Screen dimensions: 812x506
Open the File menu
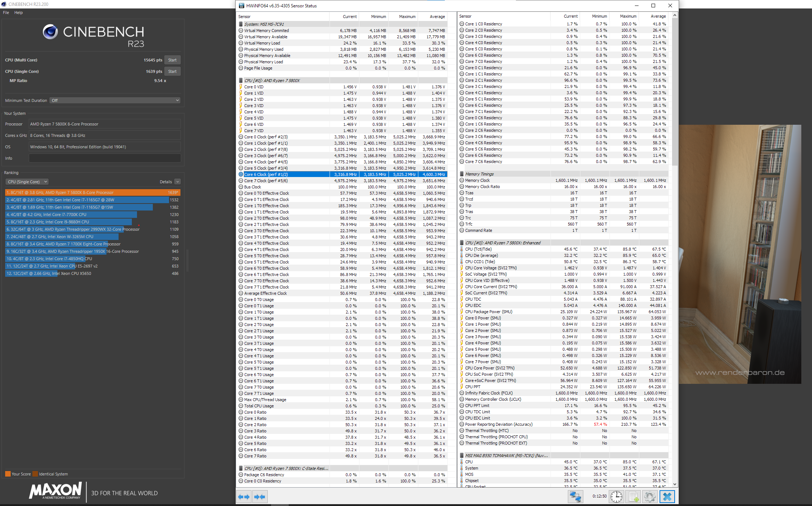tap(6, 13)
